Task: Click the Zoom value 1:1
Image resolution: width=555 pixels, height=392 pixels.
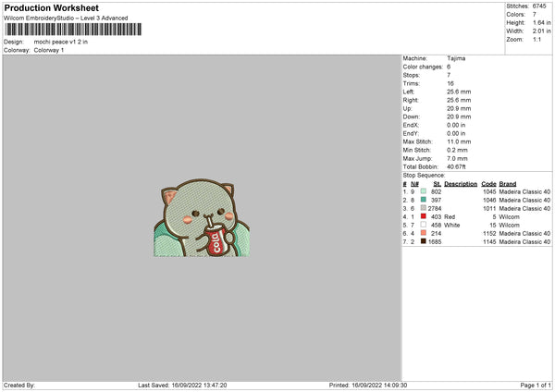Action: pyautogui.click(x=536, y=39)
